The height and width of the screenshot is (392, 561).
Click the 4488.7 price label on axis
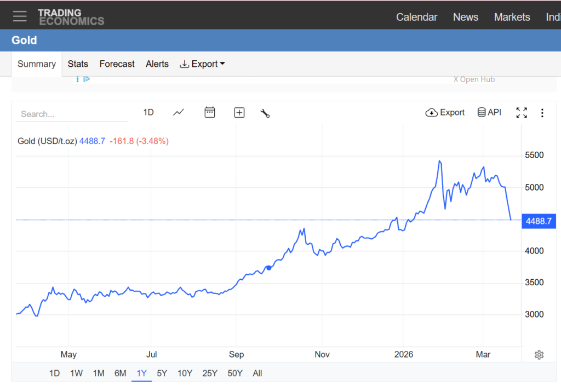539,221
